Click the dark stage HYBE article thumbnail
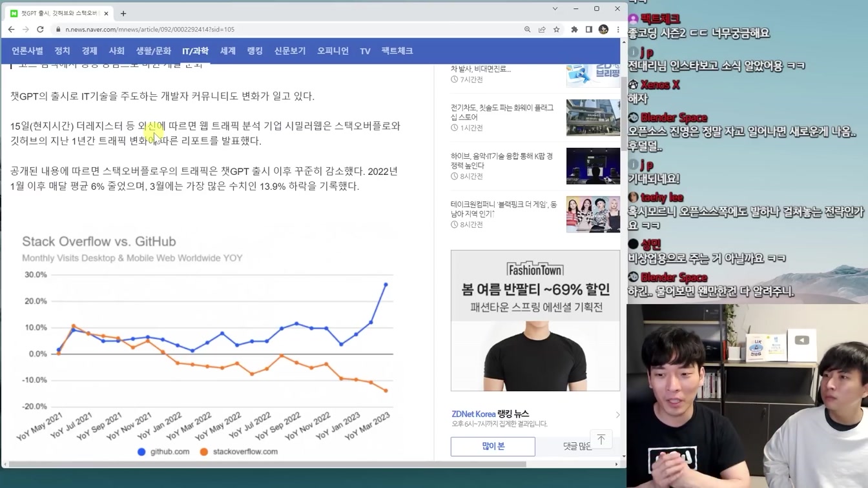Viewport: 868px width, 488px height. tap(593, 166)
